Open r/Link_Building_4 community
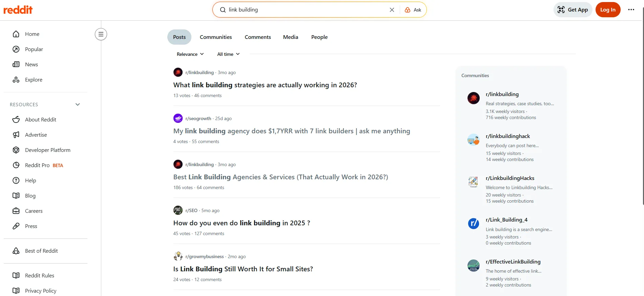 (506, 220)
